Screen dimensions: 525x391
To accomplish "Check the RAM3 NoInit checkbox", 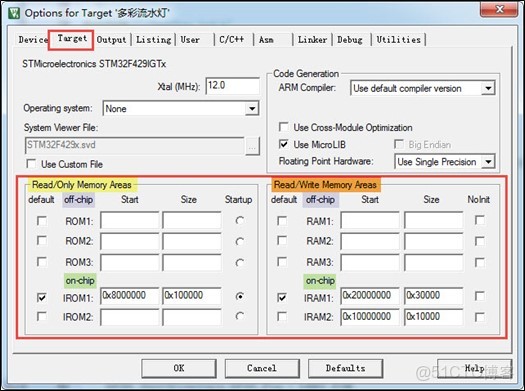I will click(x=479, y=262).
